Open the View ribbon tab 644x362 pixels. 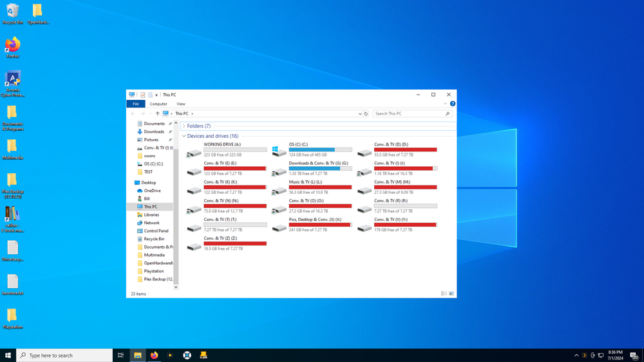pyautogui.click(x=181, y=104)
